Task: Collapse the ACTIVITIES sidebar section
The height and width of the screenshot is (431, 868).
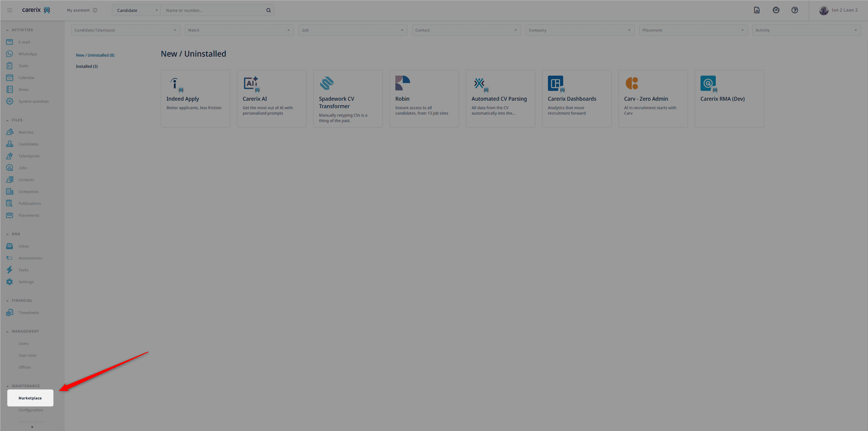Action: [7, 30]
